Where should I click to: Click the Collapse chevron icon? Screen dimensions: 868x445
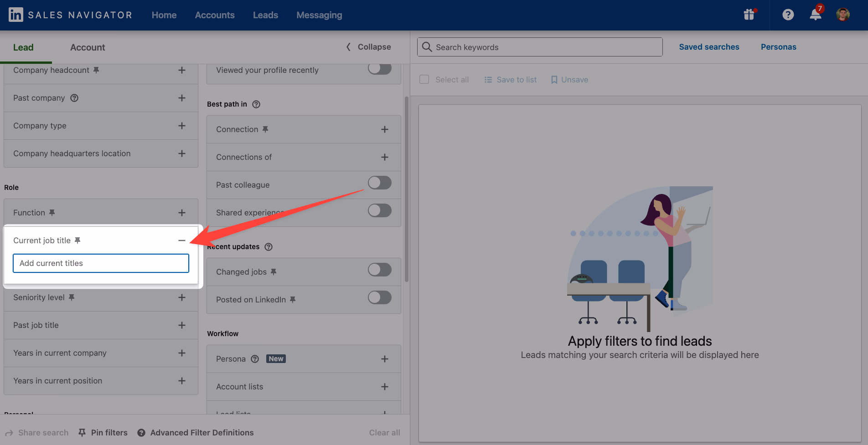click(348, 47)
